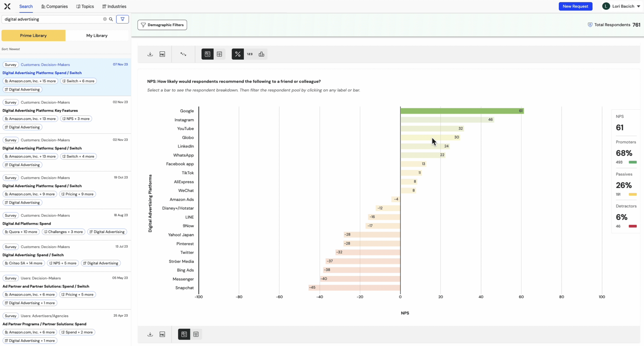Select the TikTok bar with value 11
The width and height of the screenshot is (644, 346).
point(411,173)
